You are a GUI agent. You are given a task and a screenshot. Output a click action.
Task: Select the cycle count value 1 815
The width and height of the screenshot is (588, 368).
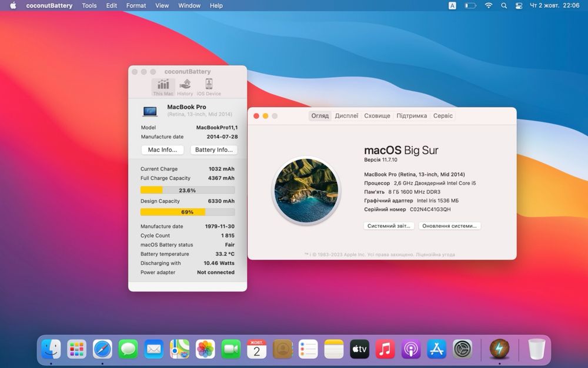(228, 236)
